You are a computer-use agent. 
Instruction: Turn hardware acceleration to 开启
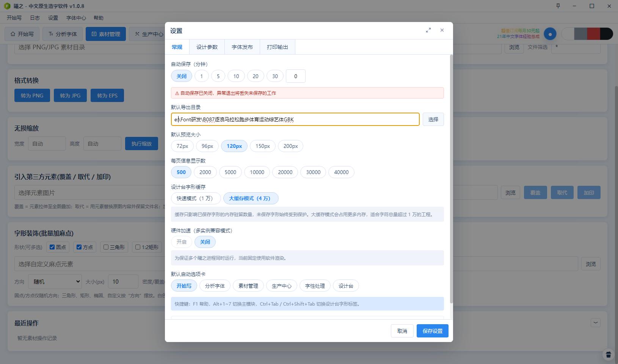(182, 242)
